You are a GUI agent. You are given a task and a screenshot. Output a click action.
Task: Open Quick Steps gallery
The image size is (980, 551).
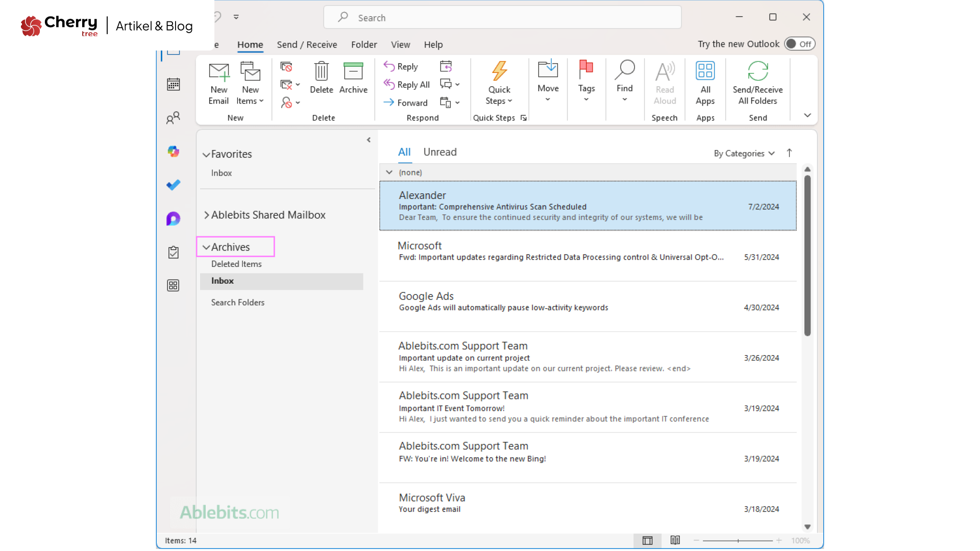[499, 83]
